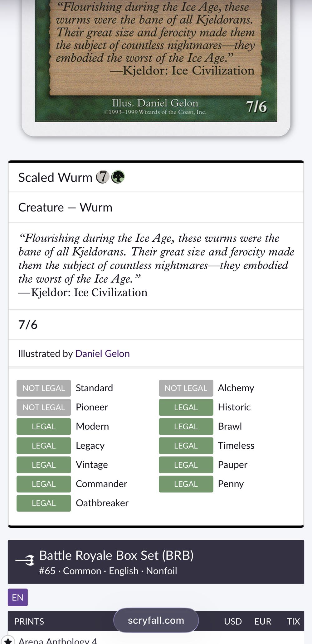Screen dimensions: 312x644
Task: Select the TIX pricing option
Action: pyautogui.click(x=293, y=621)
